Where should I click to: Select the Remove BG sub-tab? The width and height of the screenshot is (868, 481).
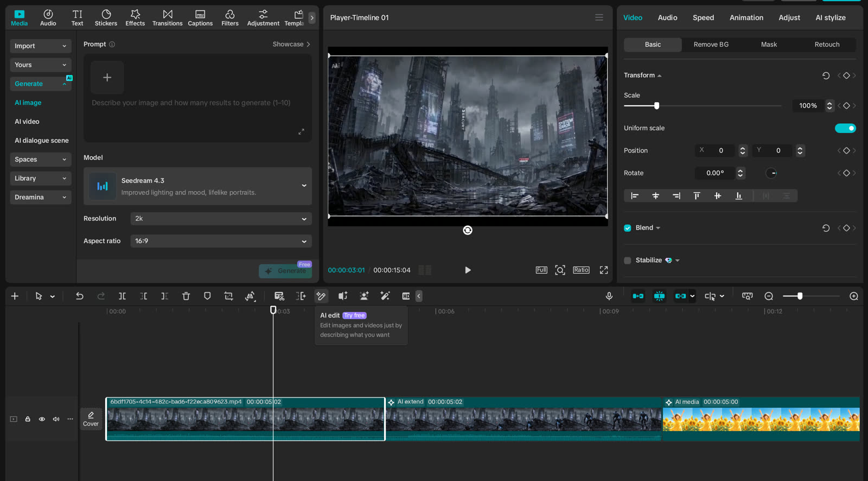711,45
